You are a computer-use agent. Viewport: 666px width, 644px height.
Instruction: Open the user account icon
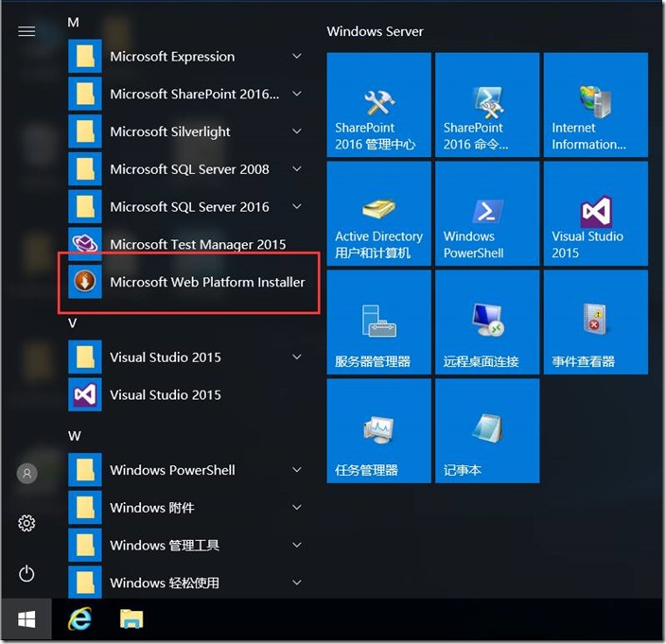tap(26, 473)
